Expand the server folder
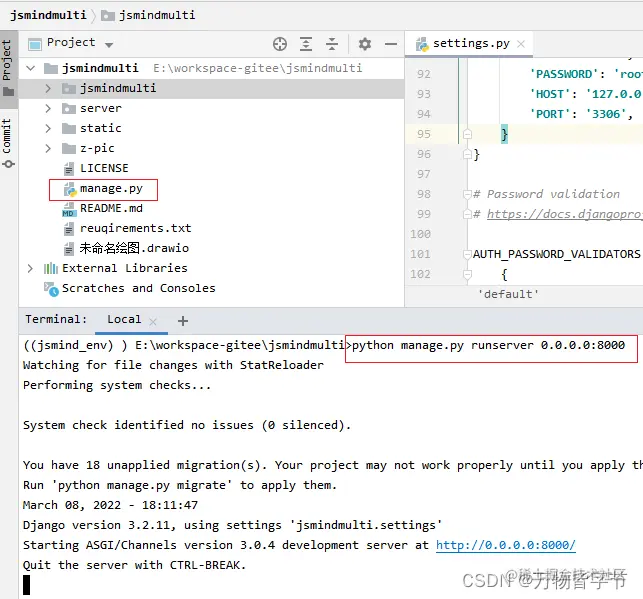 coord(48,108)
